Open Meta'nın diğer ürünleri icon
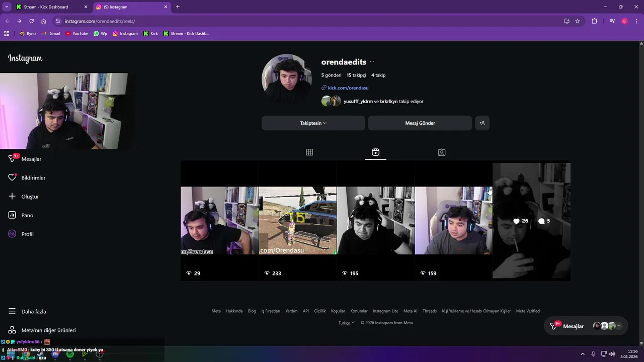 (x=13, y=330)
